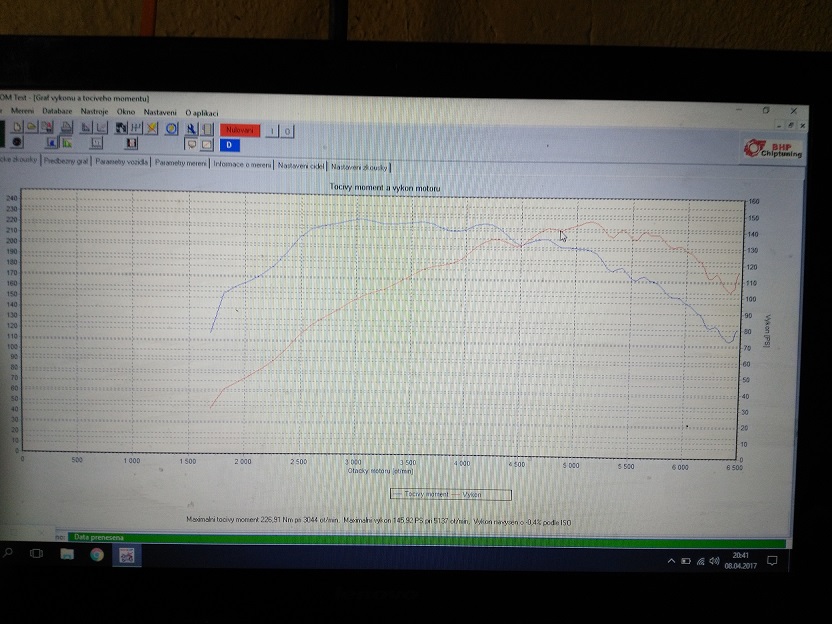Open the Nastroje menu
The height and width of the screenshot is (624, 832).
pos(94,112)
